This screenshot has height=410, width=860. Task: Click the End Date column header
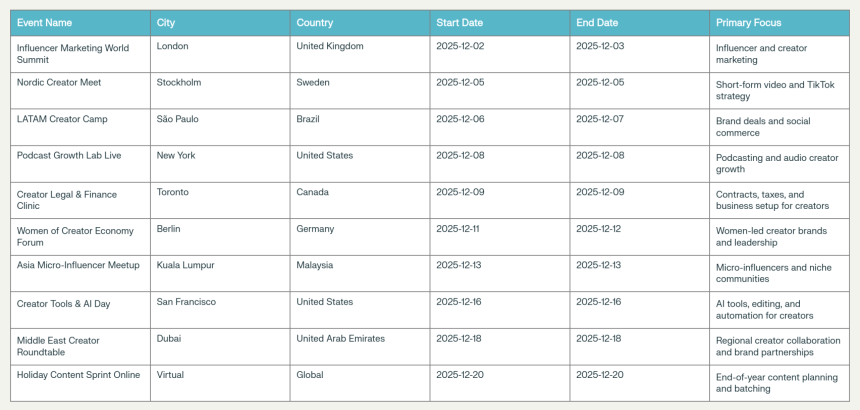pyautogui.click(x=597, y=23)
